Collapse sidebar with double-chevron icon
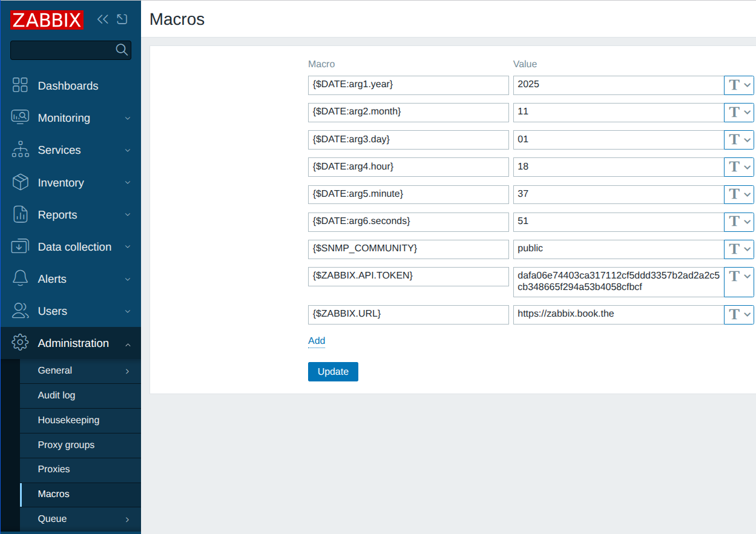Screen dimensions: 756x534 (x=103, y=19)
